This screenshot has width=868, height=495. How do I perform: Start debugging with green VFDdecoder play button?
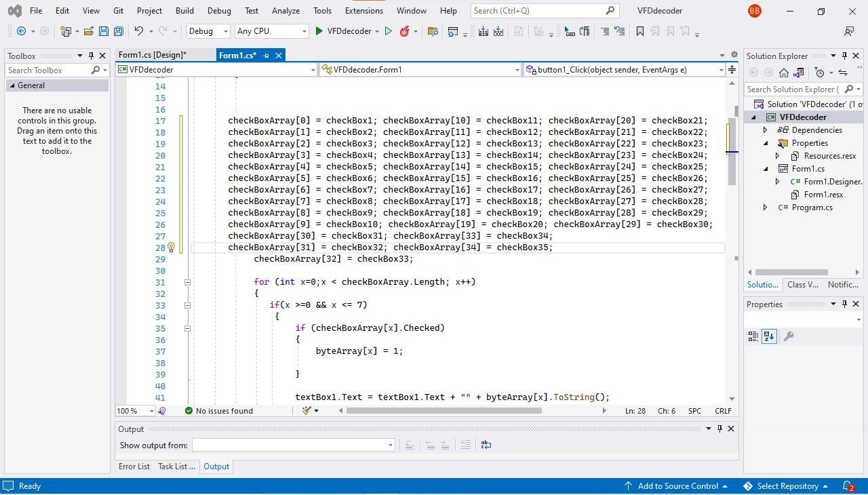point(346,31)
